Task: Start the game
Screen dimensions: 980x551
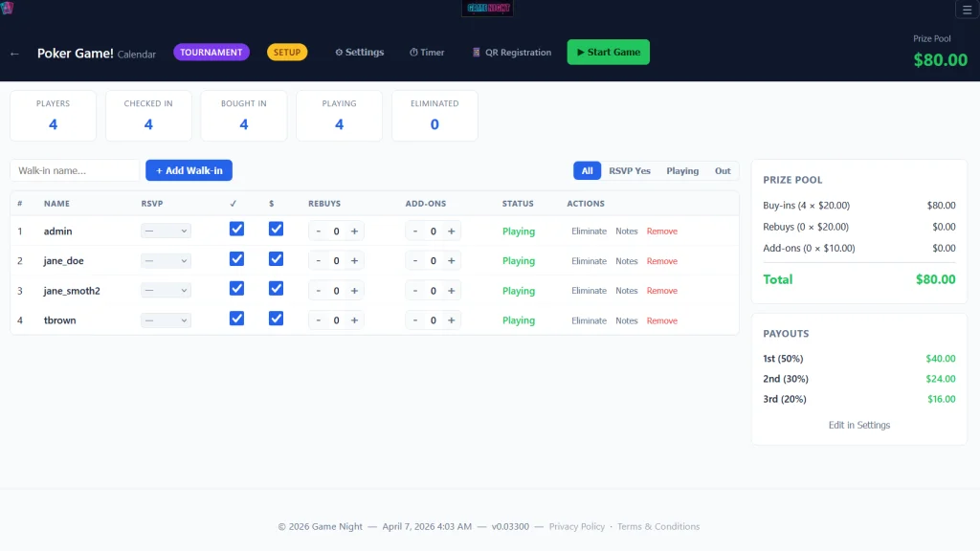Action: (608, 52)
